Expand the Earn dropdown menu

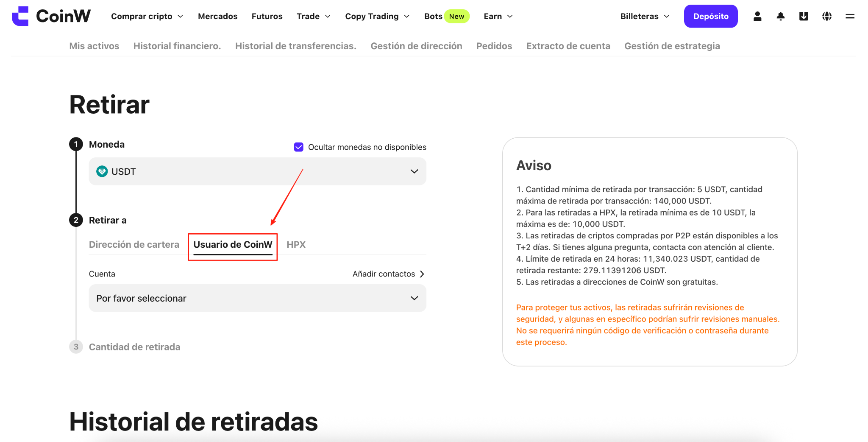pyautogui.click(x=498, y=16)
